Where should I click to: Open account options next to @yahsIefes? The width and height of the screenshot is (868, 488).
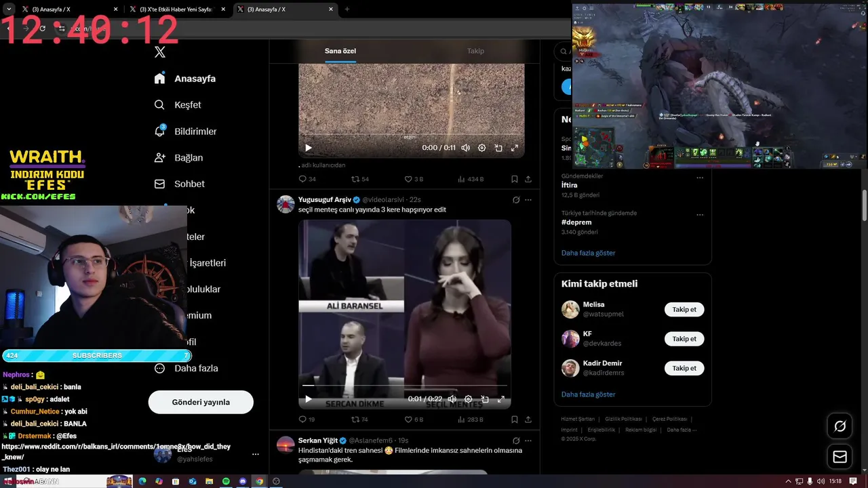point(256,454)
